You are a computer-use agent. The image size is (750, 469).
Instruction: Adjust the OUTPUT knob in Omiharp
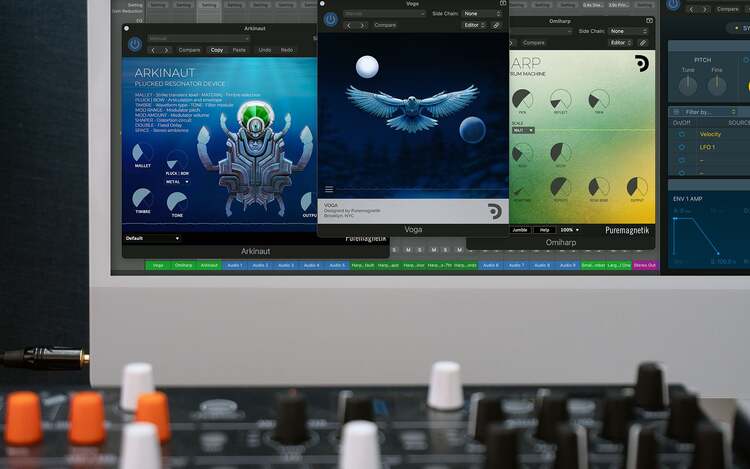[x=637, y=187]
